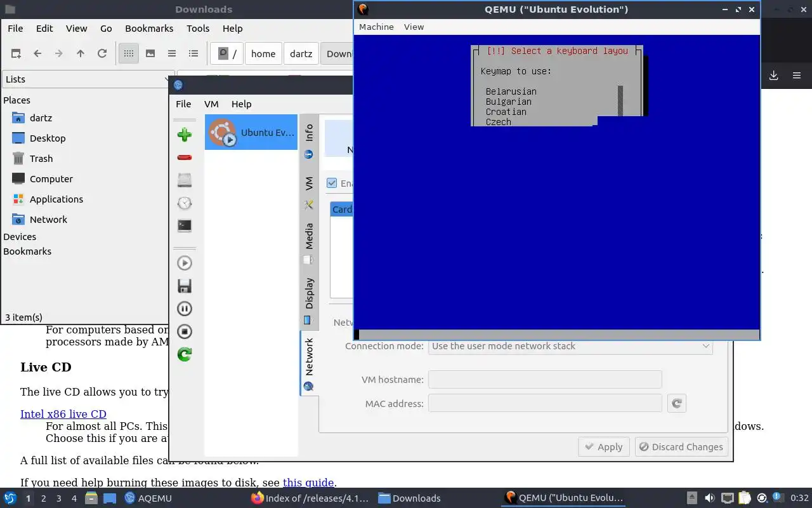
Task: Click the green reset VM icon
Action: click(x=185, y=354)
